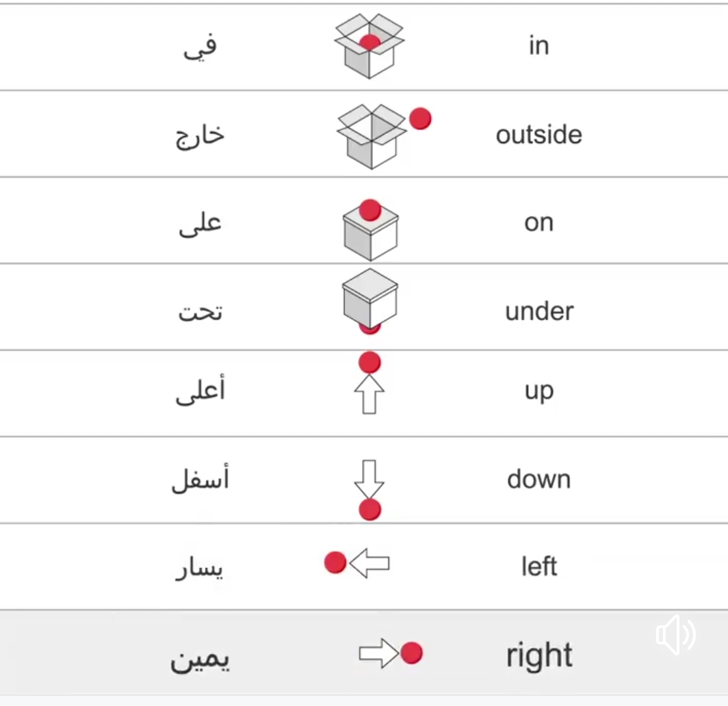Tap the Arabic word يمين
Viewport: 728px width, 706px height.
200,658
